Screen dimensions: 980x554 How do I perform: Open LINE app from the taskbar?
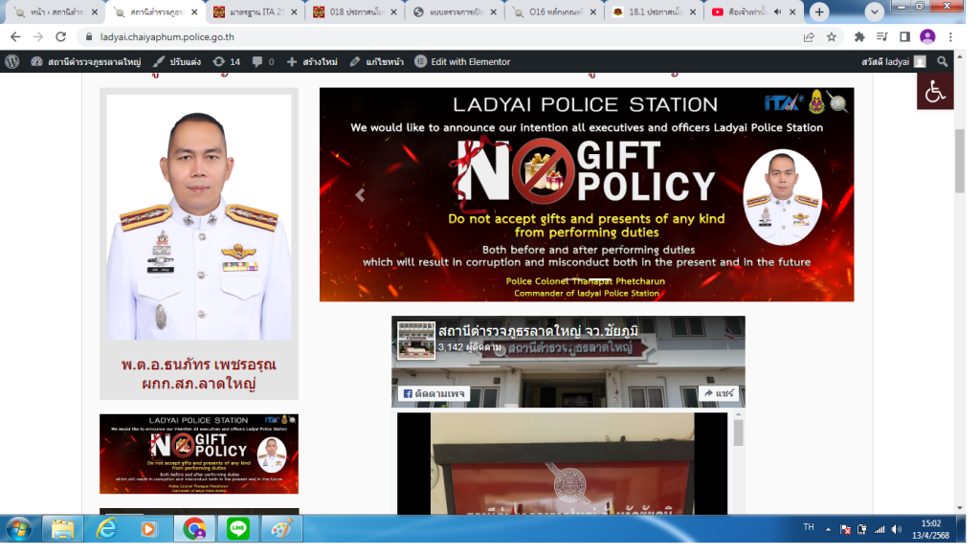[236, 528]
